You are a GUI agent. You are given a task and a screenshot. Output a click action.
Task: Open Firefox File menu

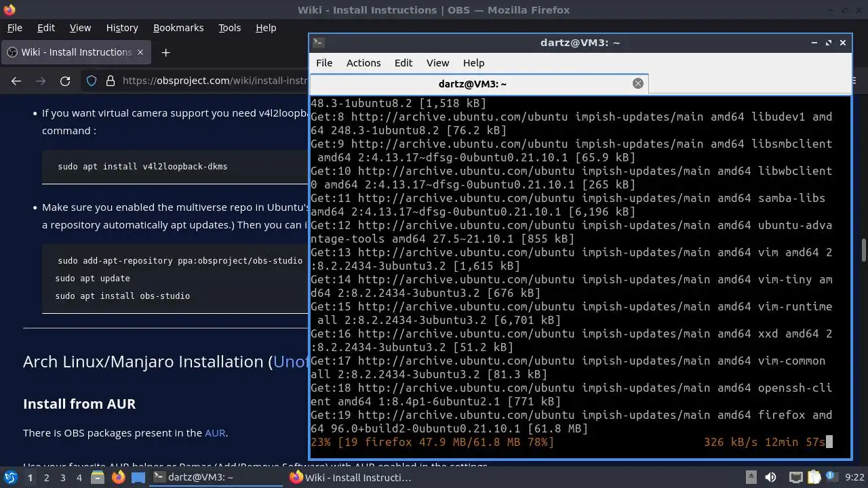click(x=14, y=28)
